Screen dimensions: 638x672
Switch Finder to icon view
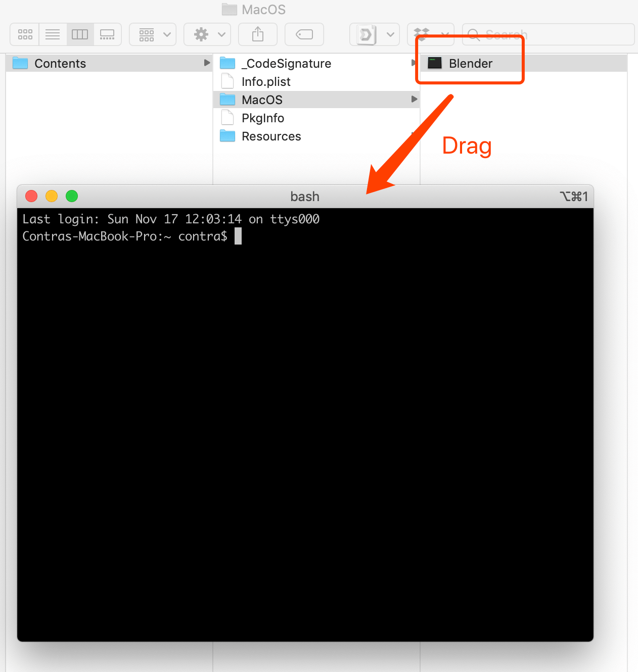tap(25, 34)
